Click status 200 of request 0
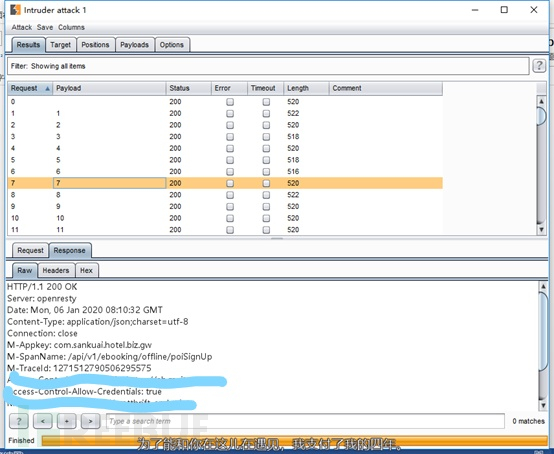The width and height of the screenshot is (554, 454). click(x=175, y=102)
